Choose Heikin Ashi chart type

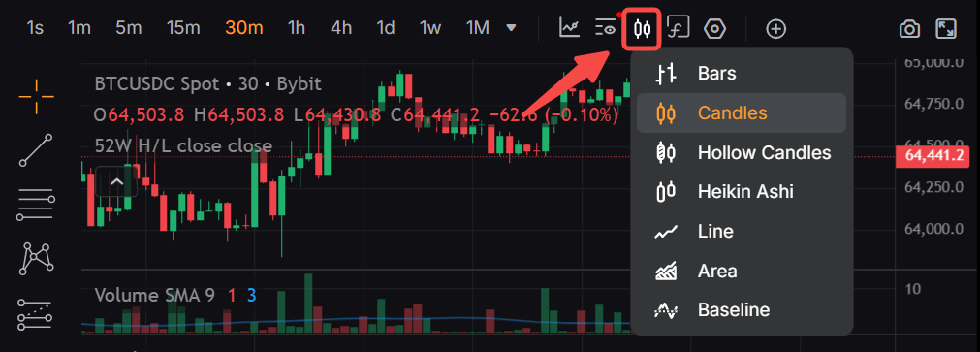[742, 191]
